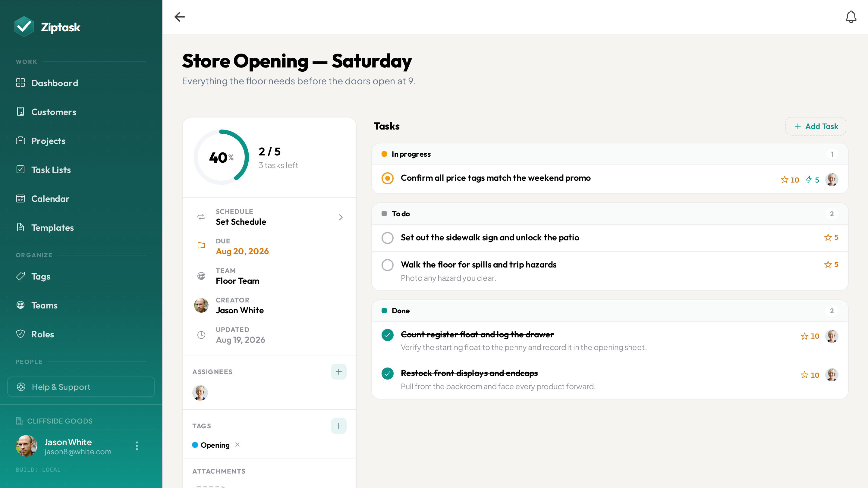Click the assignee avatar under Assignees
Image resolution: width=868 pixels, height=488 pixels.
(200, 393)
